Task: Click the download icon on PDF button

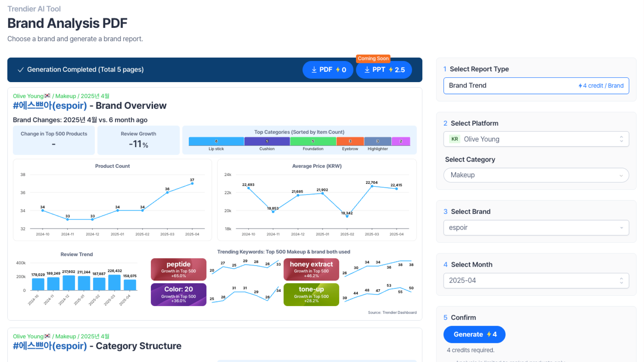Action: point(314,70)
